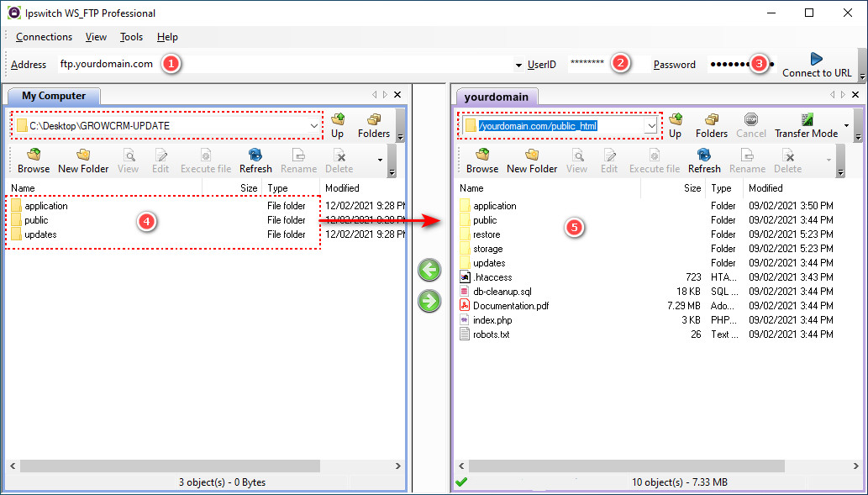Viewport: 868px width, 495px height.
Task: Create New Folder in My Computer pane
Action: (x=83, y=161)
